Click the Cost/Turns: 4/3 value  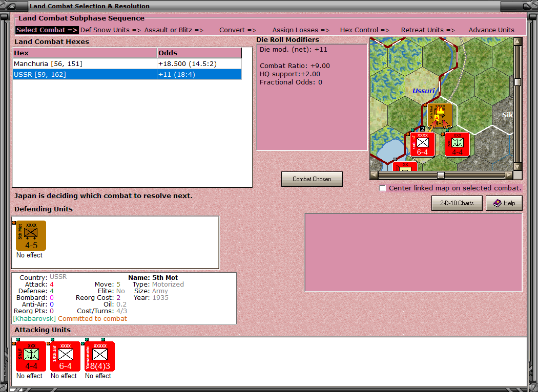coord(121,311)
